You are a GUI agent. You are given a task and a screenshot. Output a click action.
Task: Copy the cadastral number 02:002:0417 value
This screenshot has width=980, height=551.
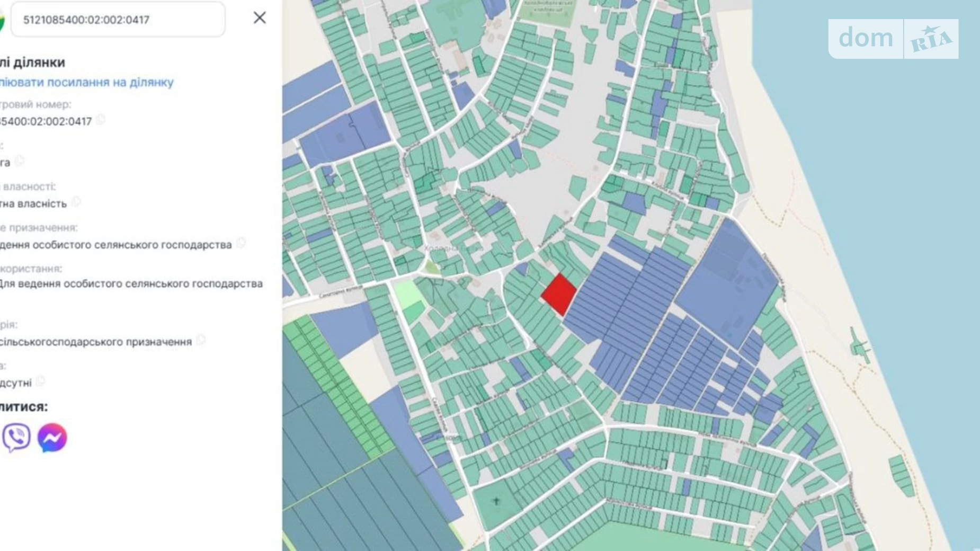coord(101,120)
